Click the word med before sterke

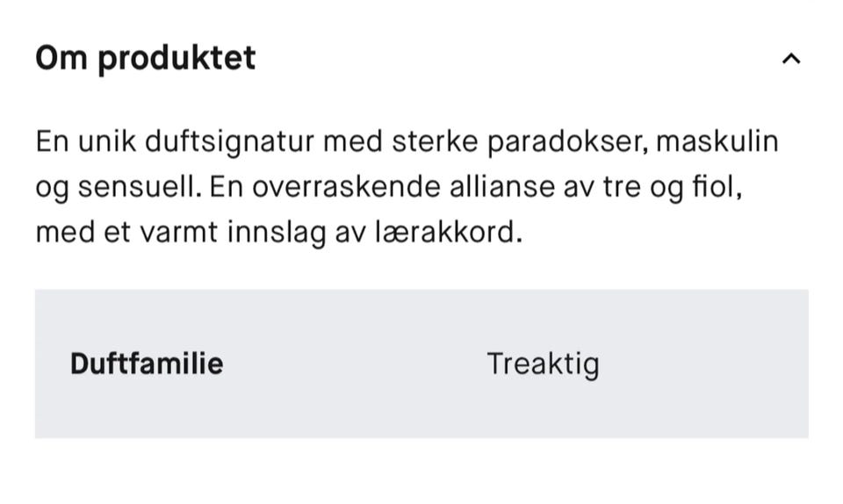(x=353, y=142)
